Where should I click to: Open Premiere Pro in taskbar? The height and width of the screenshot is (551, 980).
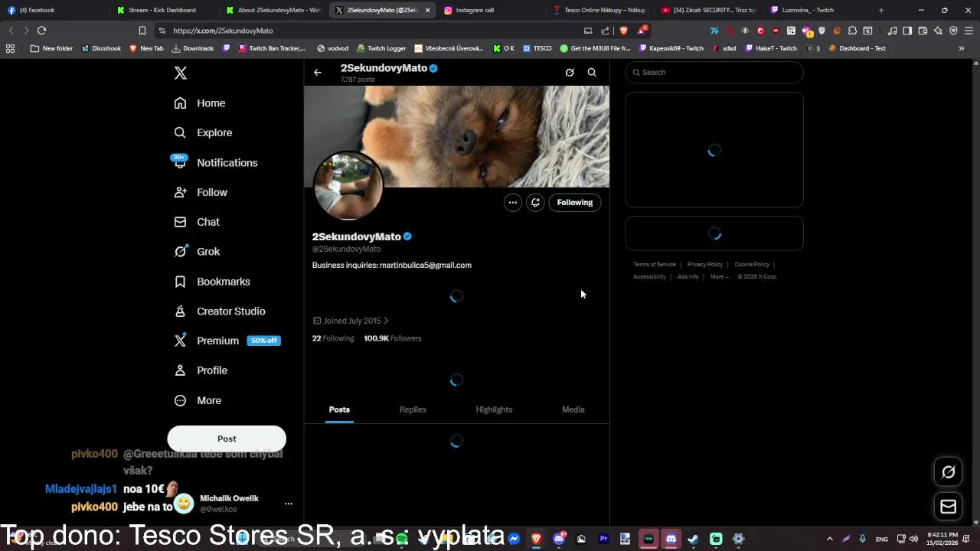pos(603,539)
